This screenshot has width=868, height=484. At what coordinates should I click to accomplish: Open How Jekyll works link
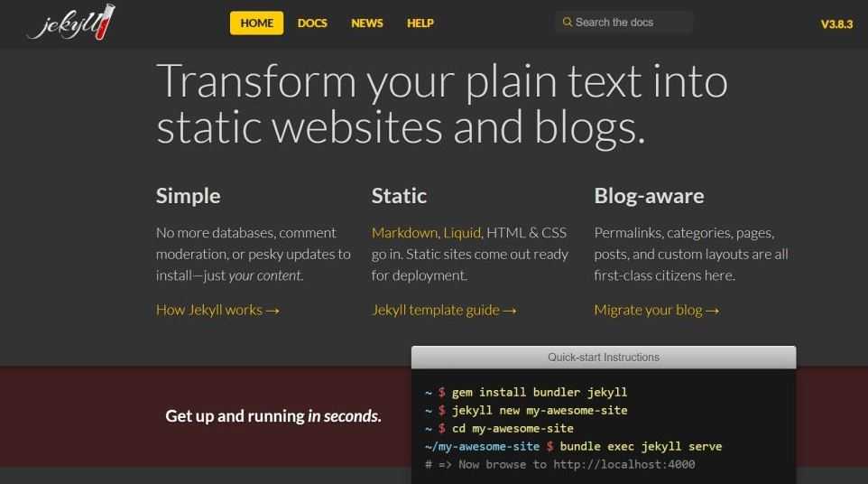[217, 310]
